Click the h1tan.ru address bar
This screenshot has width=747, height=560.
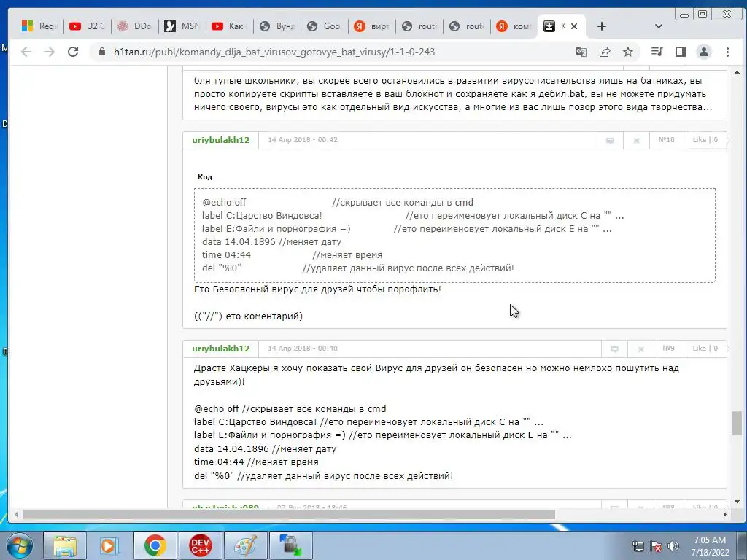(x=274, y=52)
